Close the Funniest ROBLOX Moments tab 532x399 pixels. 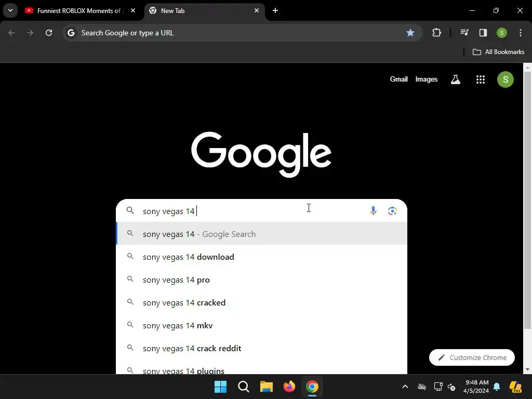click(x=133, y=10)
